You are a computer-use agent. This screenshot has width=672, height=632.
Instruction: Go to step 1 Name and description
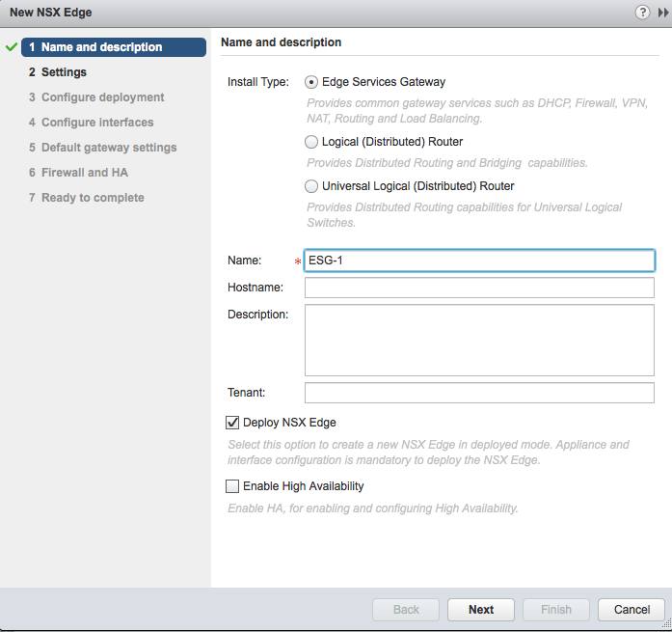coord(114,47)
